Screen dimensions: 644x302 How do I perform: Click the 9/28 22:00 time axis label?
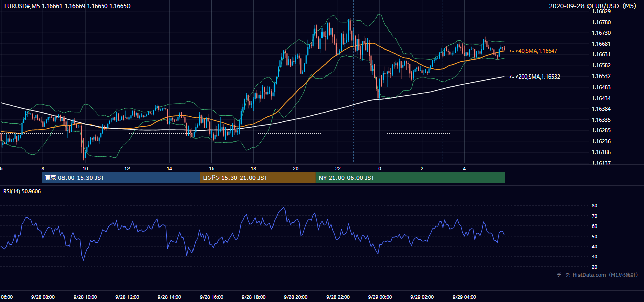click(x=338, y=297)
